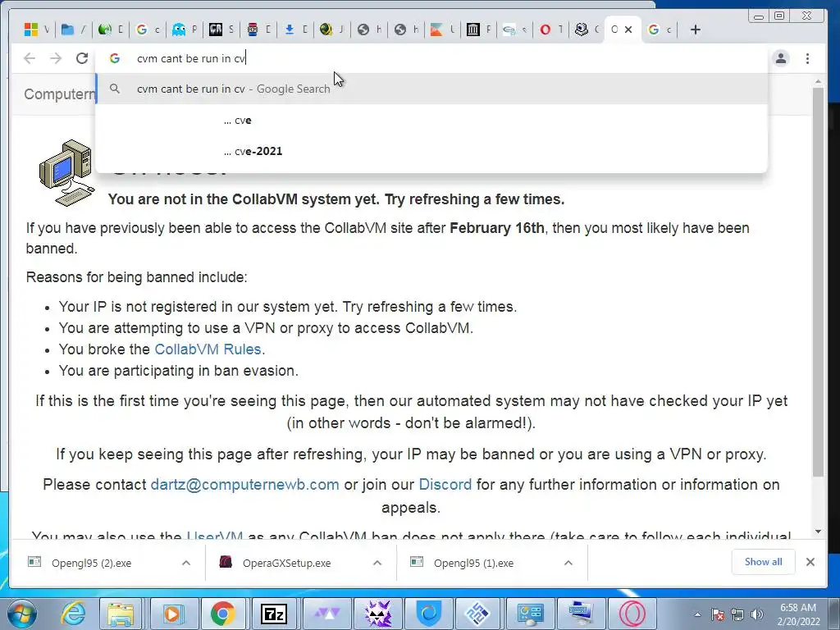
Task: Go forward to next page
Action: click(56, 58)
